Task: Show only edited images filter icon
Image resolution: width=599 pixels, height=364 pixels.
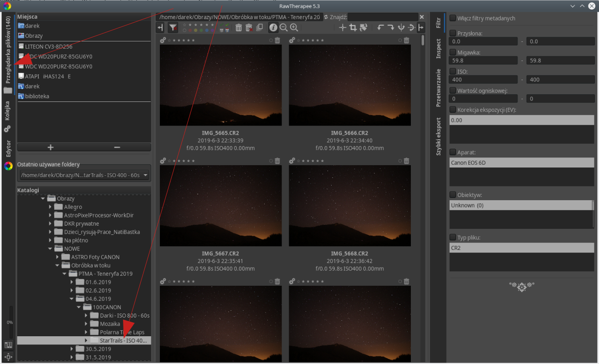Action: point(227,24)
